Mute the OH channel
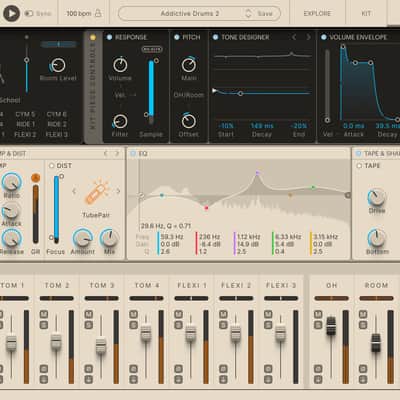Screen dimensions: 400x400 click(x=318, y=314)
